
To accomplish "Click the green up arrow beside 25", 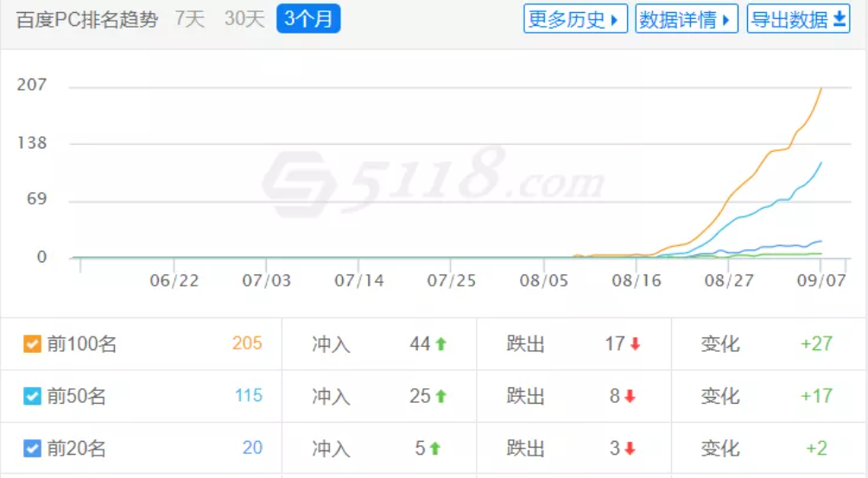I will tap(440, 396).
